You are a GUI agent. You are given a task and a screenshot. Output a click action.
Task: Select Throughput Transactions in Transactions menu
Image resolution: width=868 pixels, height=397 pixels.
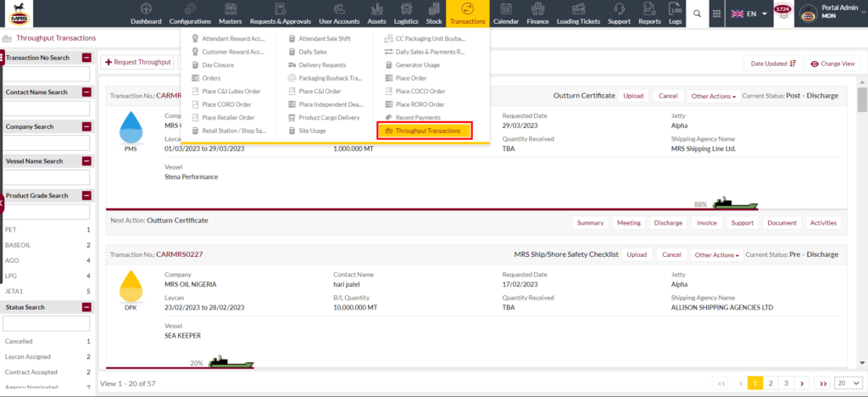(424, 131)
